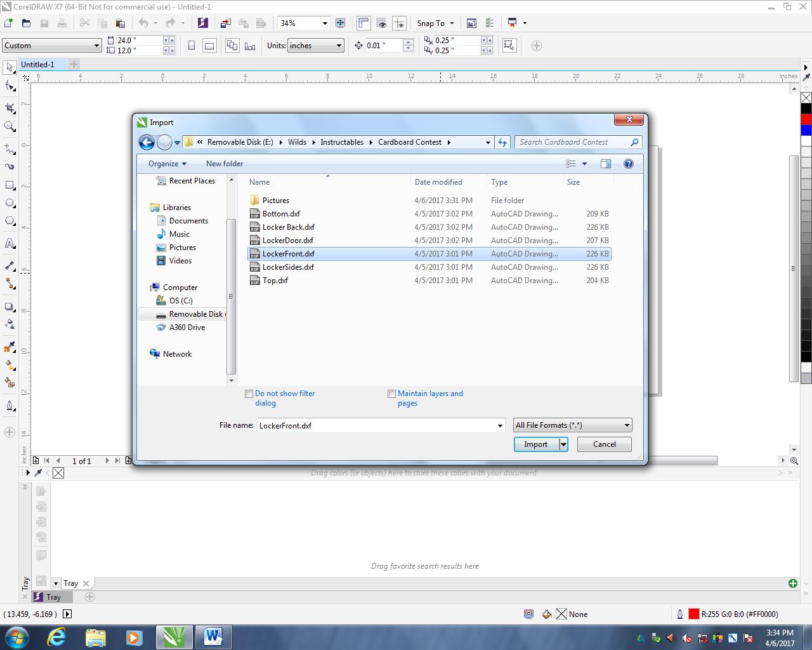Select the Rectangle tool in toolbox
Screen dimensions: 812x650
pyautogui.click(x=10, y=185)
